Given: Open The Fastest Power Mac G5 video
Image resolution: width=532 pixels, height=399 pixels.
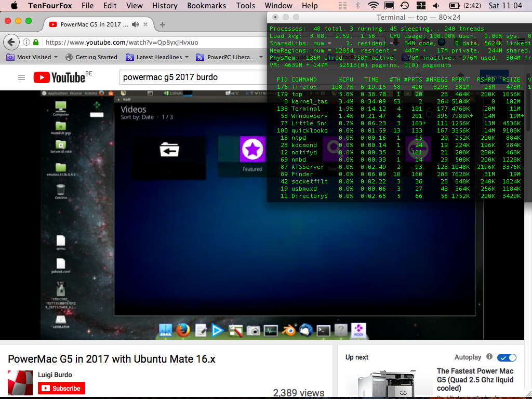Looking at the screenshot, I should (x=475, y=380).
